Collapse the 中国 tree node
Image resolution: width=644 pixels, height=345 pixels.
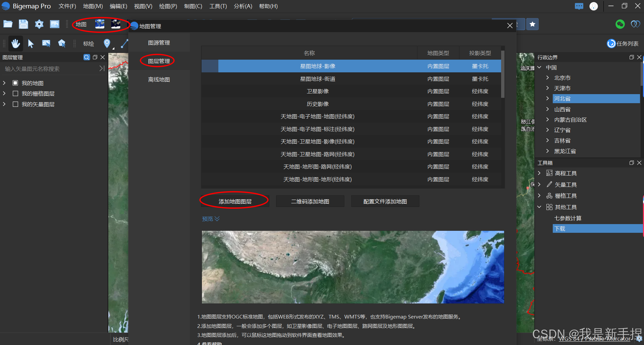(x=539, y=67)
